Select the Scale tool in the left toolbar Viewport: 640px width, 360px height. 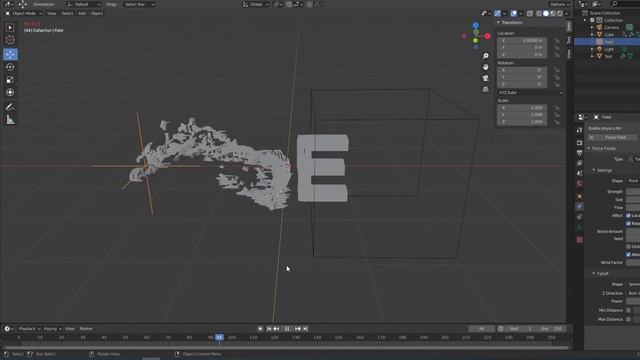pyautogui.click(x=10, y=80)
